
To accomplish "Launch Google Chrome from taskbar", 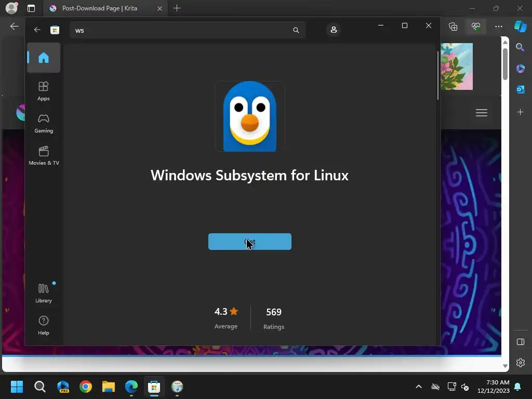I will (86, 387).
